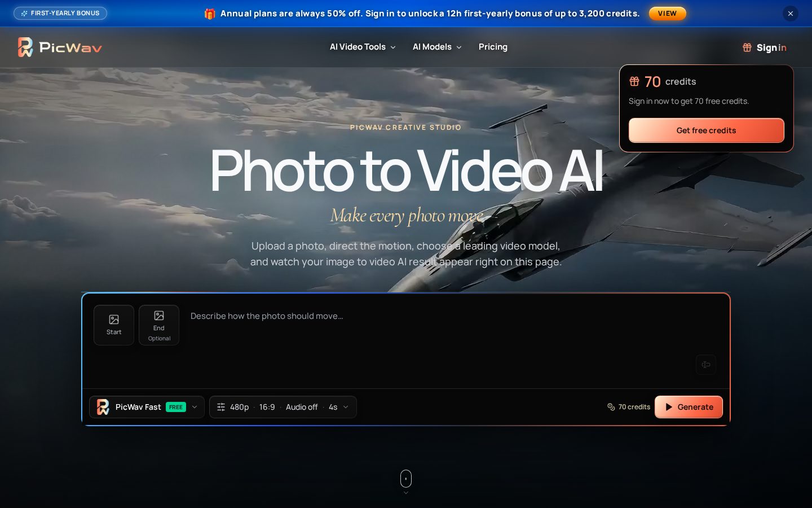Click the scroll-down mouse indicator
Image resolution: width=812 pixels, height=508 pixels.
pos(406,479)
